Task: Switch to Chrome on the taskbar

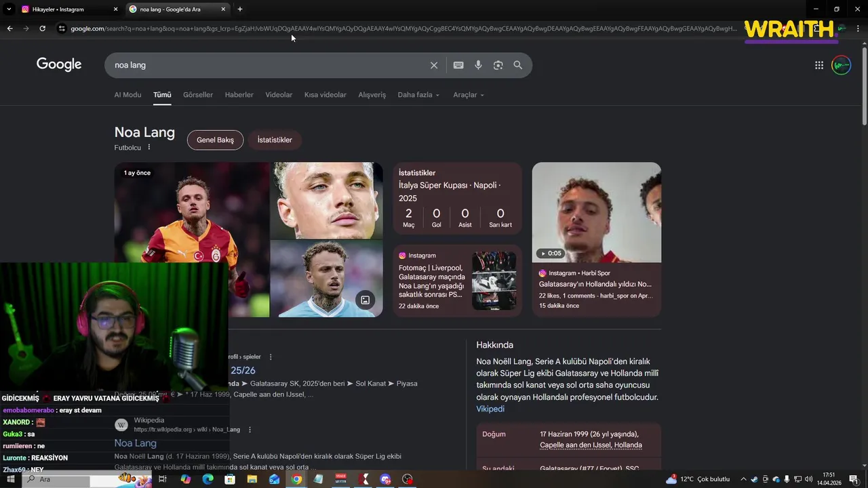Action: [296, 479]
